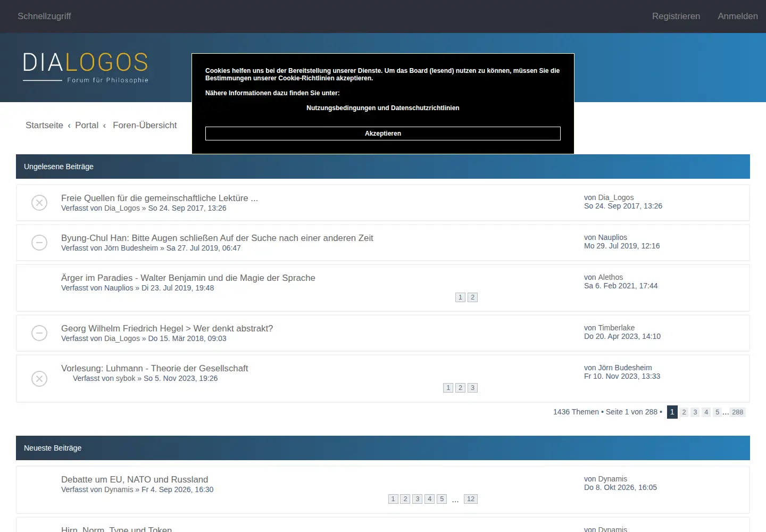Screen dimensions: 766x532
Task: Go to Portal breadcrumb
Action: point(87,125)
